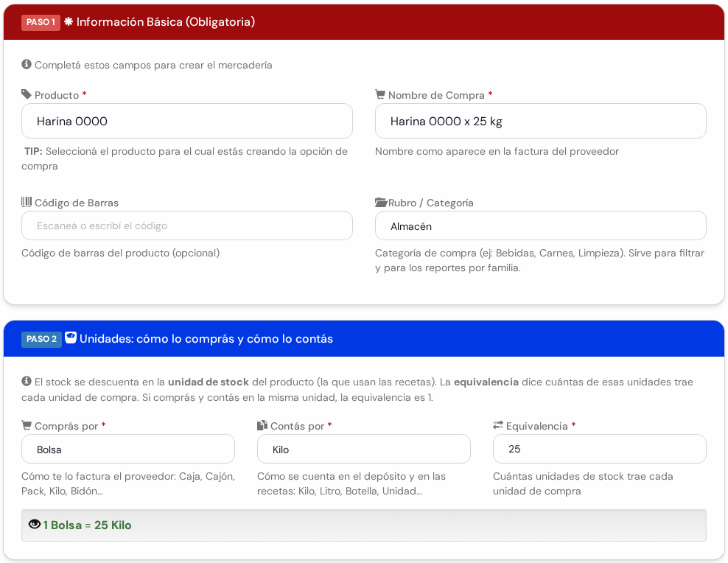
Task: Click the 'Rubro / Categoría' field label
Action: tap(431, 203)
